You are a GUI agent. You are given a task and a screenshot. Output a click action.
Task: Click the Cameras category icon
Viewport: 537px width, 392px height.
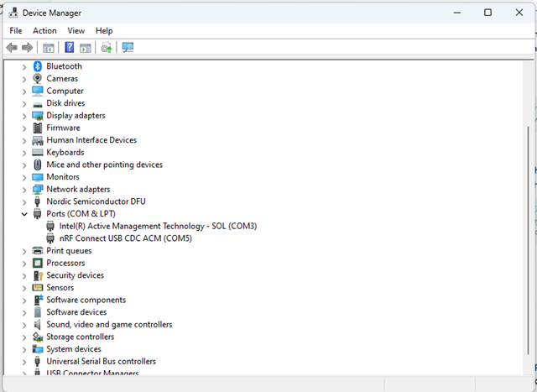click(38, 79)
